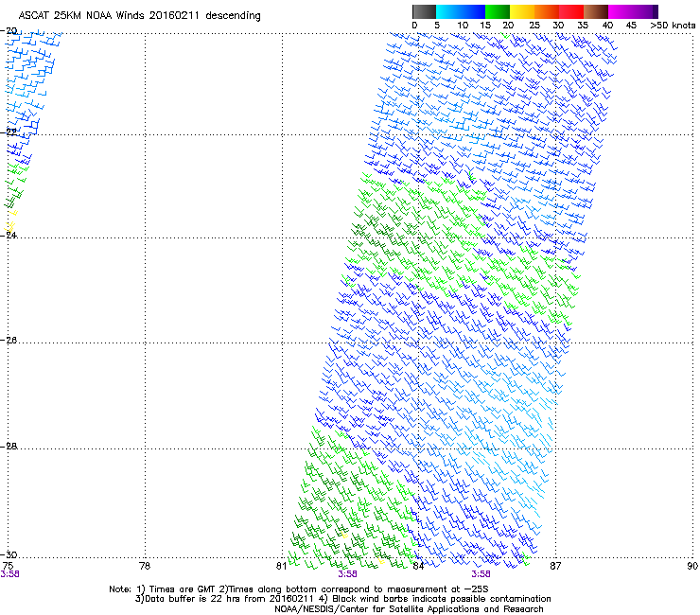Click the -24 latitude axis label
This screenshot has width=700, height=615.
(9, 236)
